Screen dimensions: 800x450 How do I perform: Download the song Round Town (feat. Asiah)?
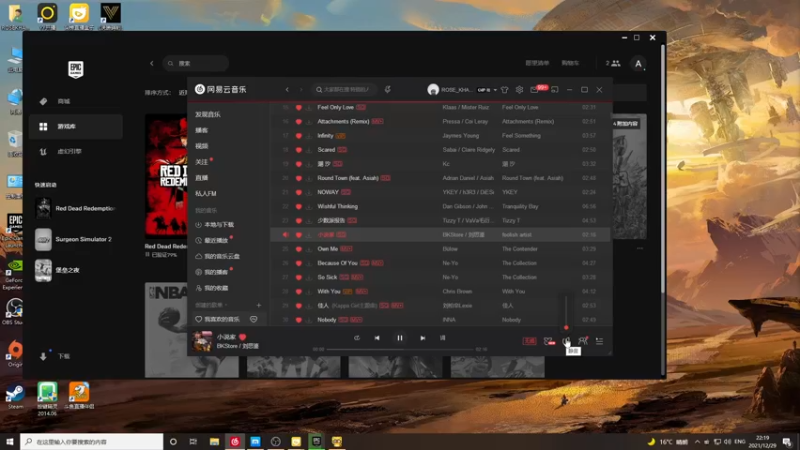(308, 179)
